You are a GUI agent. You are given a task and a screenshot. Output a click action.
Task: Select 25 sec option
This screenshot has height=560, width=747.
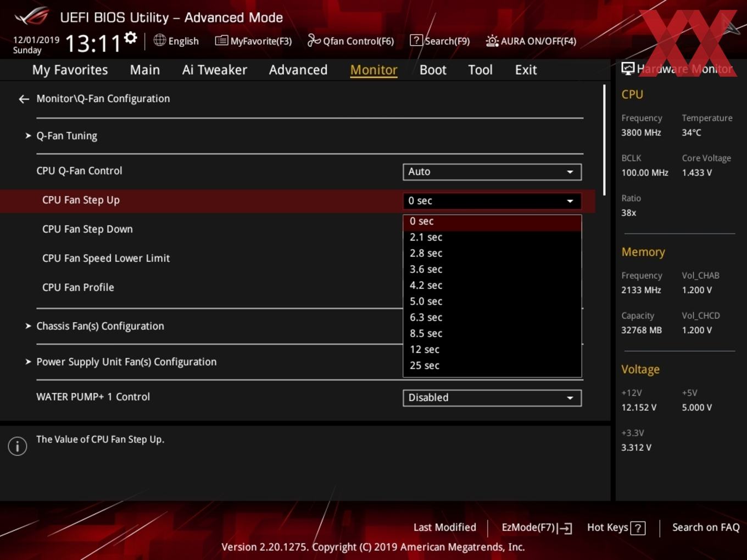[492, 365]
